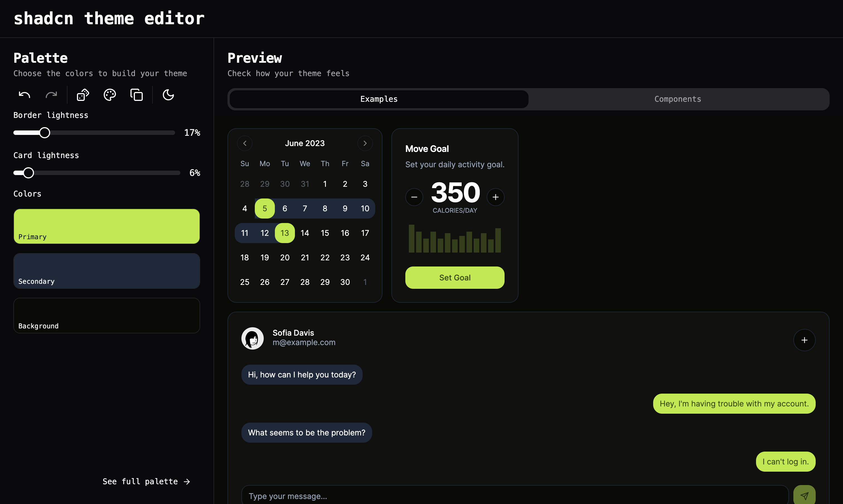
Task: Click the Set Goal button
Action: [x=454, y=277]
